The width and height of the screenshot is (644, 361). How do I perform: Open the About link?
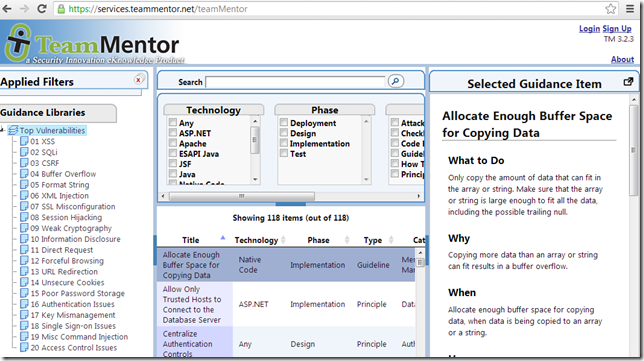coord(622,60)
